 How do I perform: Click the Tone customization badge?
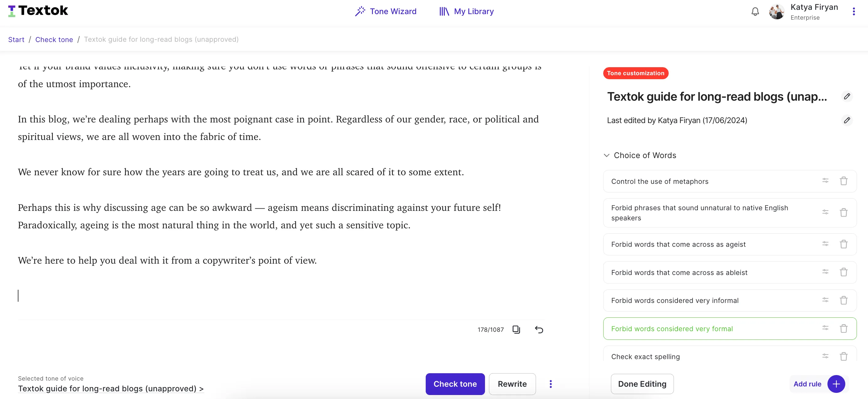pyautogui.click(x=635, y=73)
